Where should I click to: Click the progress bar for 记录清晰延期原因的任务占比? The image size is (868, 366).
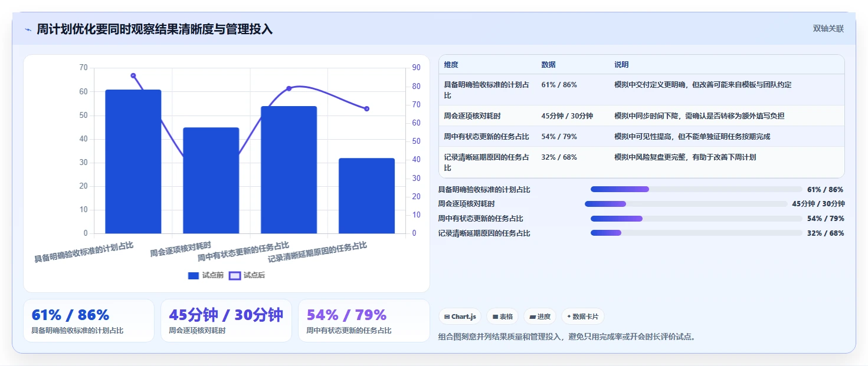(x=696, y=233)
